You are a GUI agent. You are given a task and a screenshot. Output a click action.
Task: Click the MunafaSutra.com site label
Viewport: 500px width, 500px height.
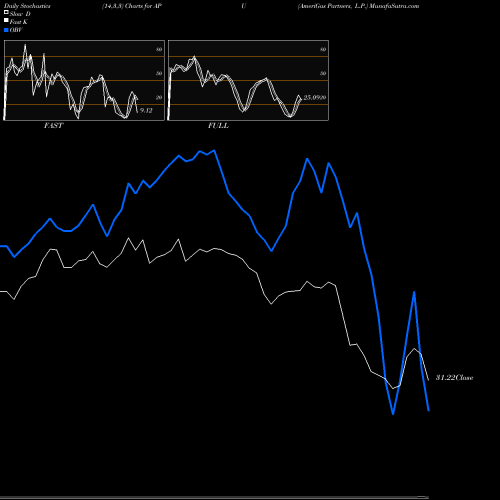(394, 6)
